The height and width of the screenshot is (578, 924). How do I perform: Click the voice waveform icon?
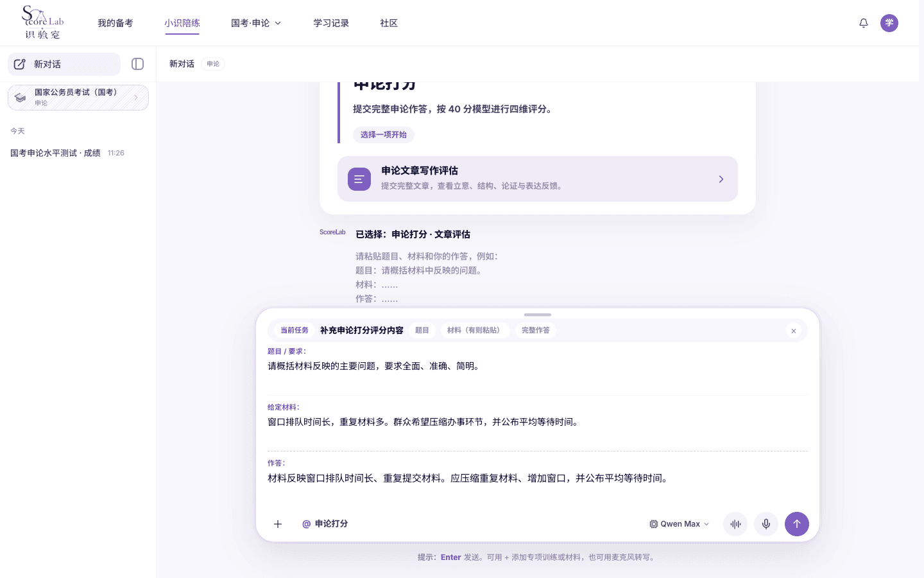[735, 524]
